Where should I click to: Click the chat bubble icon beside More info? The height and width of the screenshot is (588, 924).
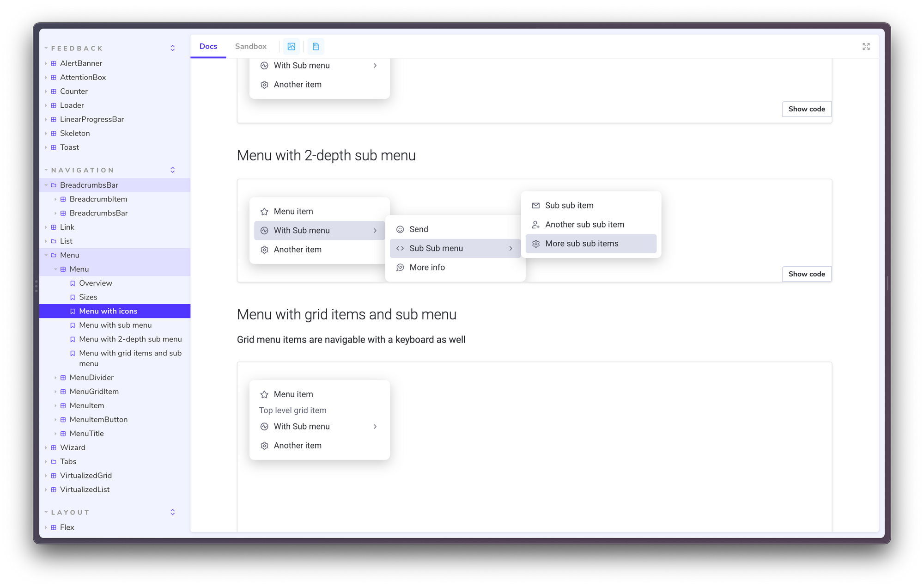(x=400, y=268)
